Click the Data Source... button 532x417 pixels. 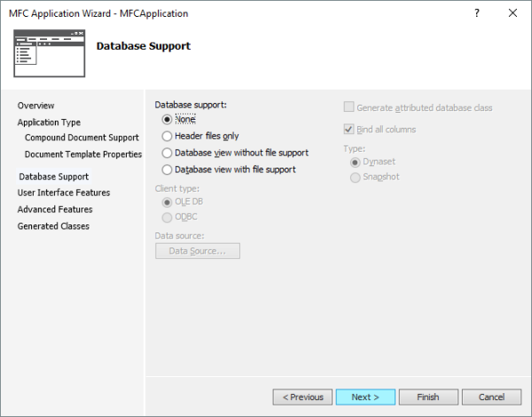tap(198, 251)
